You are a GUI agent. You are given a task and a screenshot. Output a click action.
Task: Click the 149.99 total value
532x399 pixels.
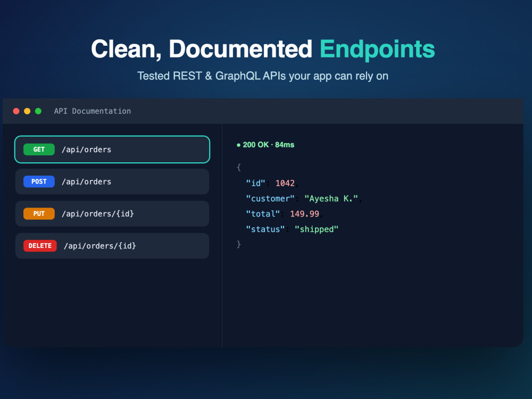click(x=305, y=214)
